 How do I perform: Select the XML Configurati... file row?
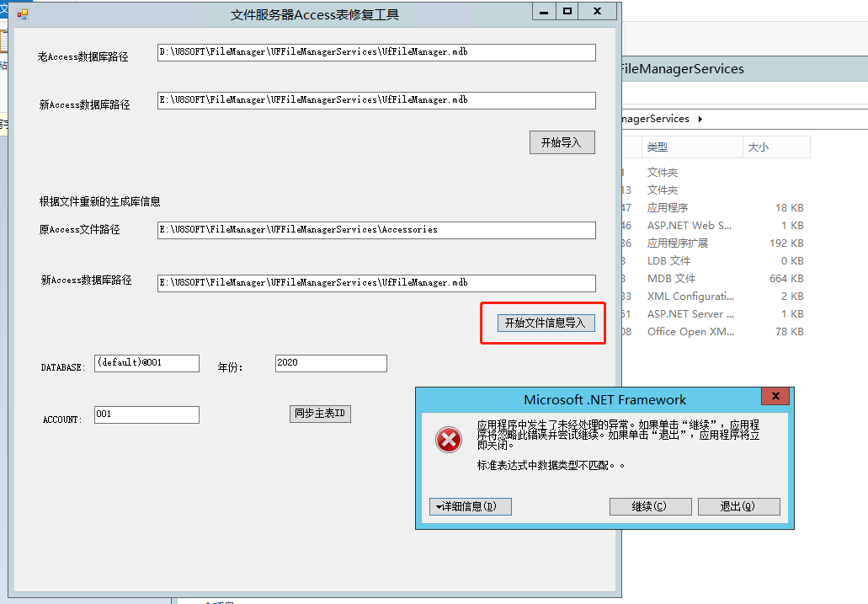pos(716,297)
